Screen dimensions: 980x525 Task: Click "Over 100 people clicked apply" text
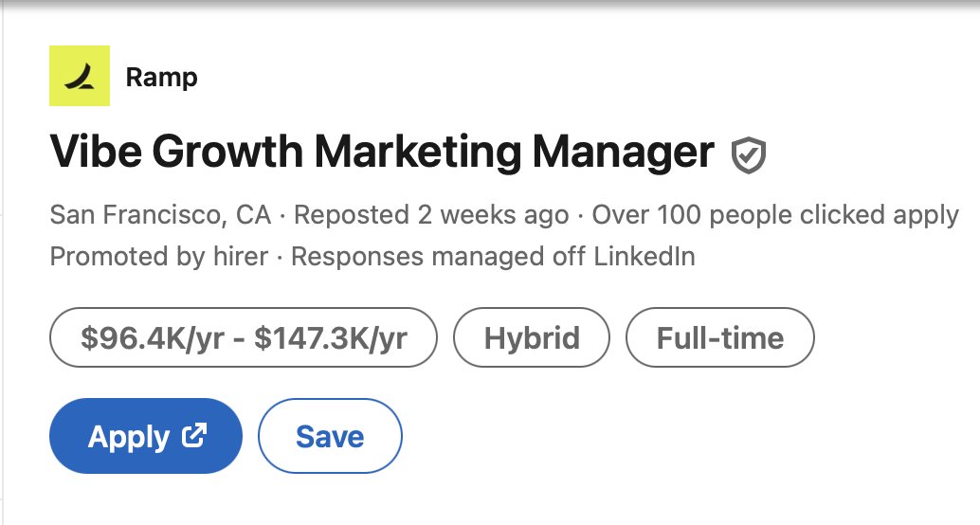(775, 215)
